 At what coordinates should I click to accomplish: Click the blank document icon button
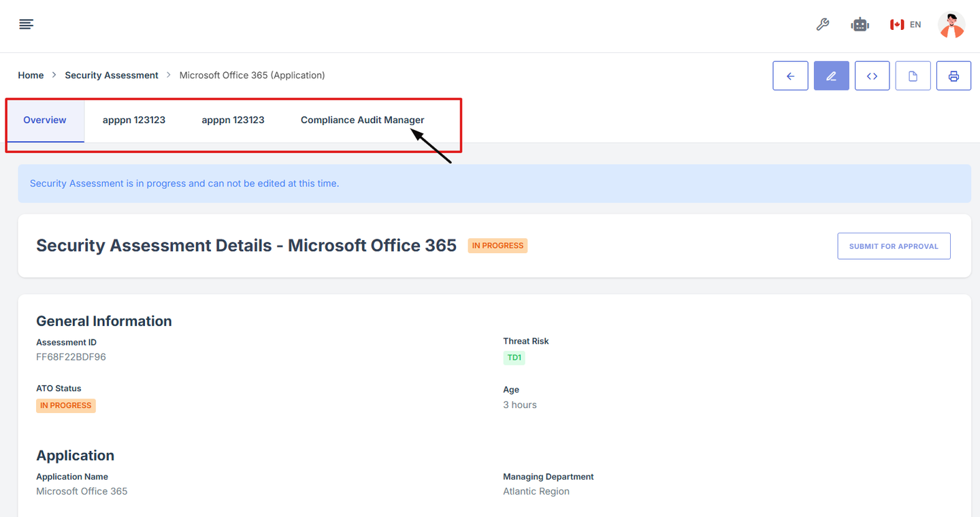[x=913, y=76]
